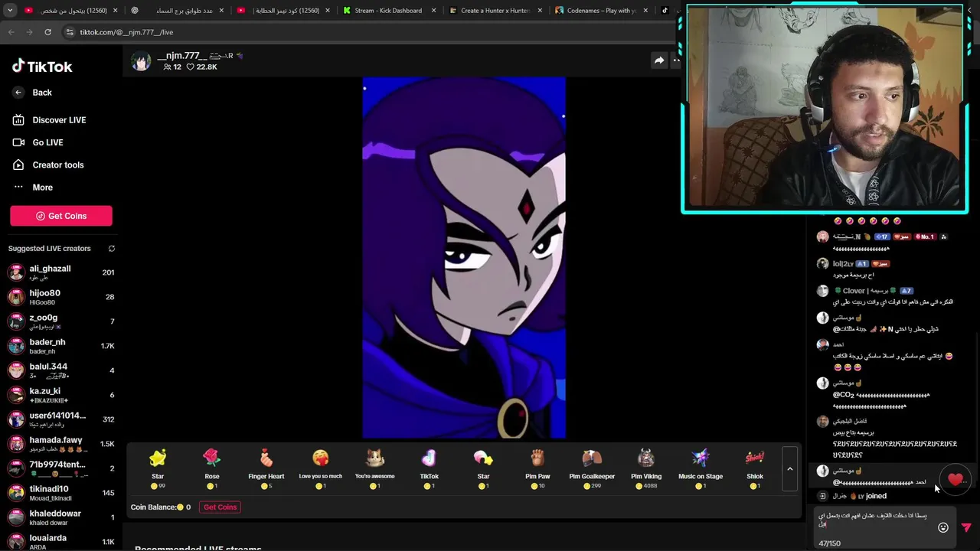Image resolution: width=980 pixels, height=551 pixels.
Task: Send the Love you so much gift
Action: point(320,468)
